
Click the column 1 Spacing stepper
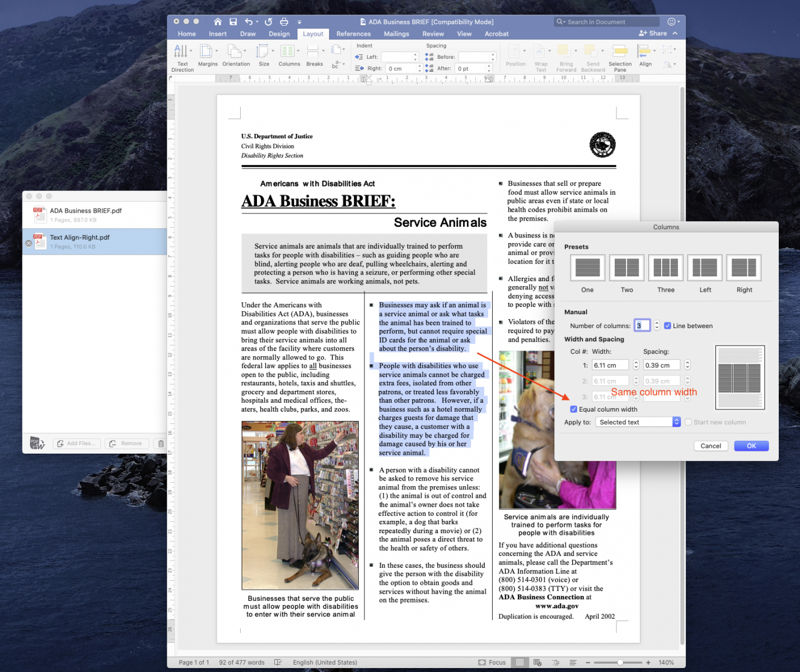687,365
